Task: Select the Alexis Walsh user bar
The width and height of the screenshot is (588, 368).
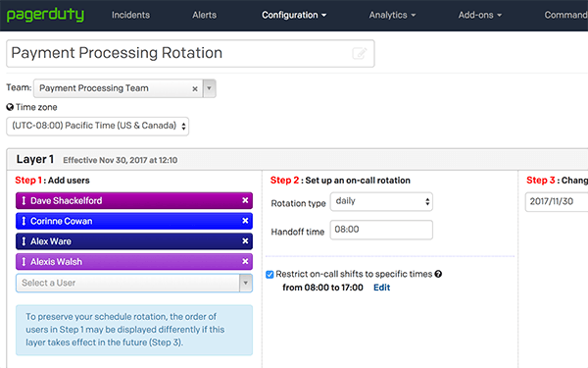Action: tap(134, 261)
